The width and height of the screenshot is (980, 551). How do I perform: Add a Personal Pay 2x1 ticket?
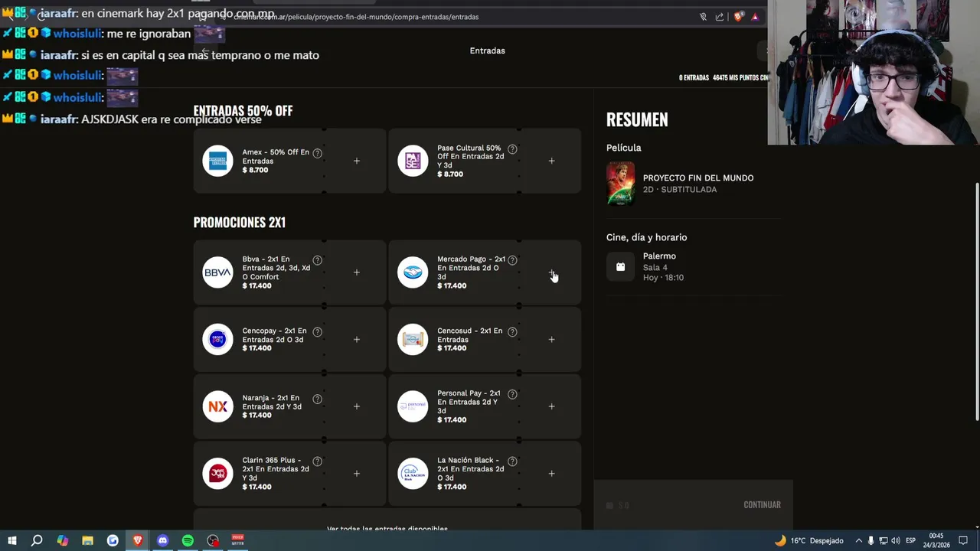[551, 406]
